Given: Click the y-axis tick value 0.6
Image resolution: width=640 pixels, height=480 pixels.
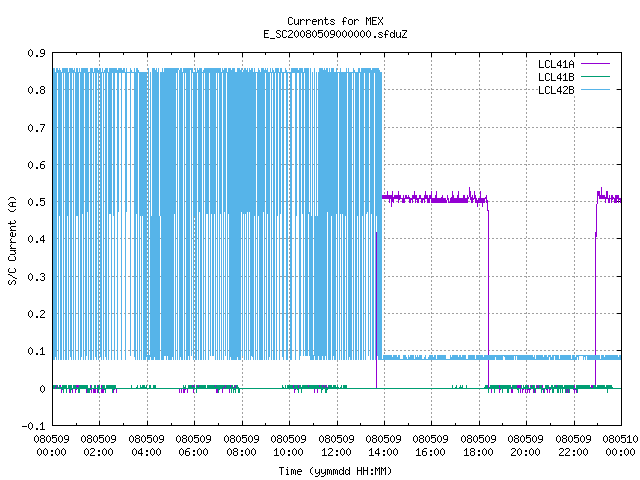Looking at the screenshot, I should (x=36, y=165).
